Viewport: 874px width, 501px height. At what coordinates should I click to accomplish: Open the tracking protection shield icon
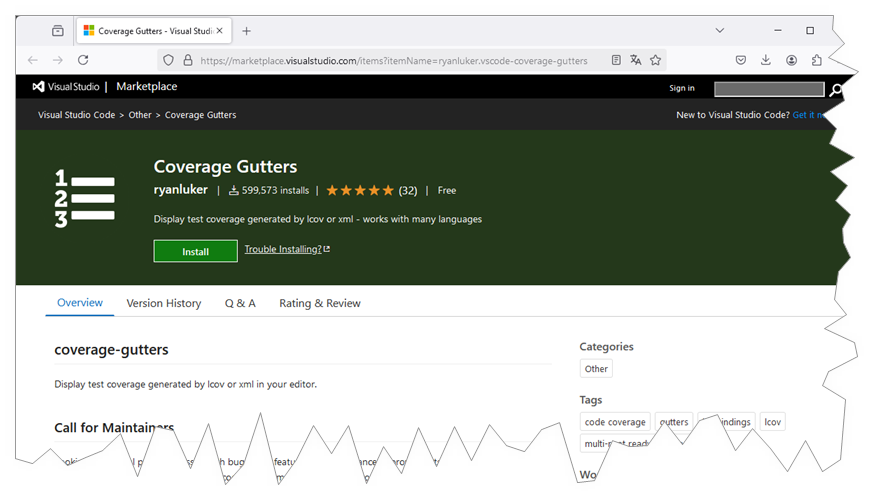point(168,60)
